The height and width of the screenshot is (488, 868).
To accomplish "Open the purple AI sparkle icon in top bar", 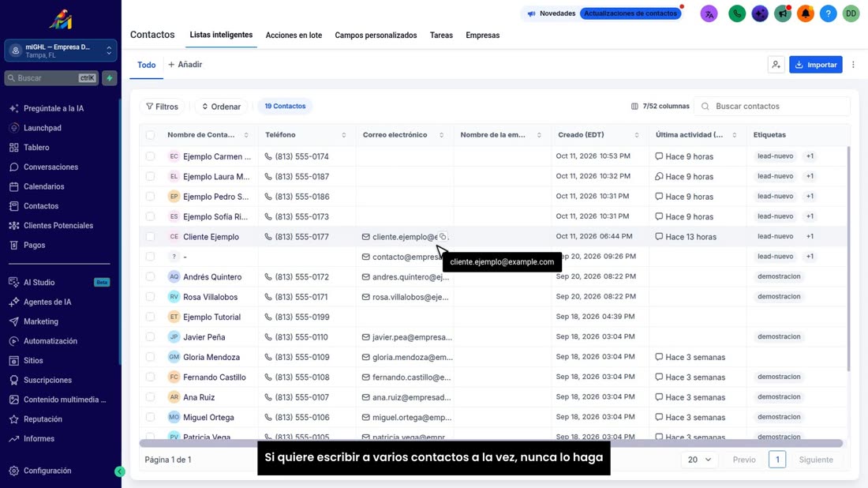I will click(x=759, y=14).
